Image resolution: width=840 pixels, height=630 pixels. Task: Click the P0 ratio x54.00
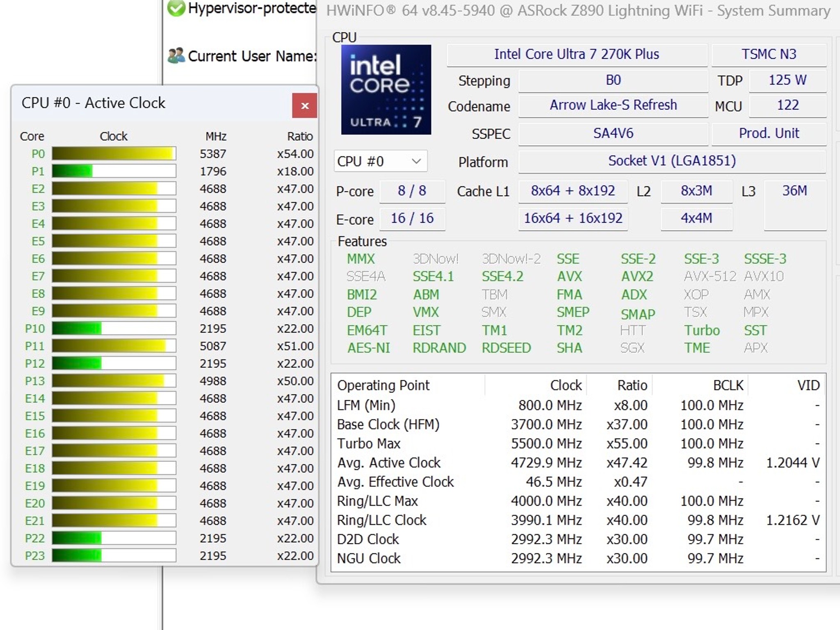[x=295, y=154]
